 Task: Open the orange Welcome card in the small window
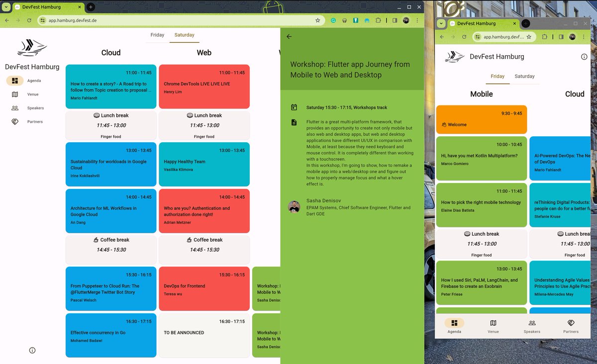tap(482, 119)
